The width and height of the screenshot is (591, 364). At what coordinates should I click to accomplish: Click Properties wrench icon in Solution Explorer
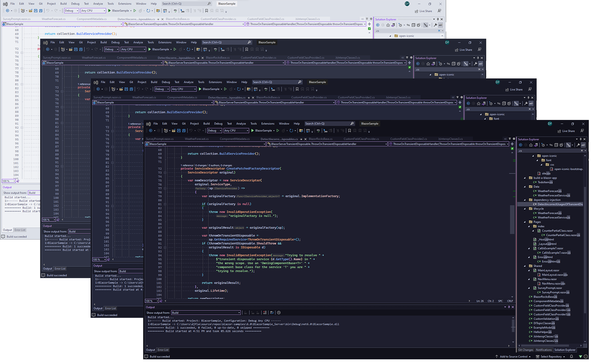pyautogui.click(x=578, y=145)
